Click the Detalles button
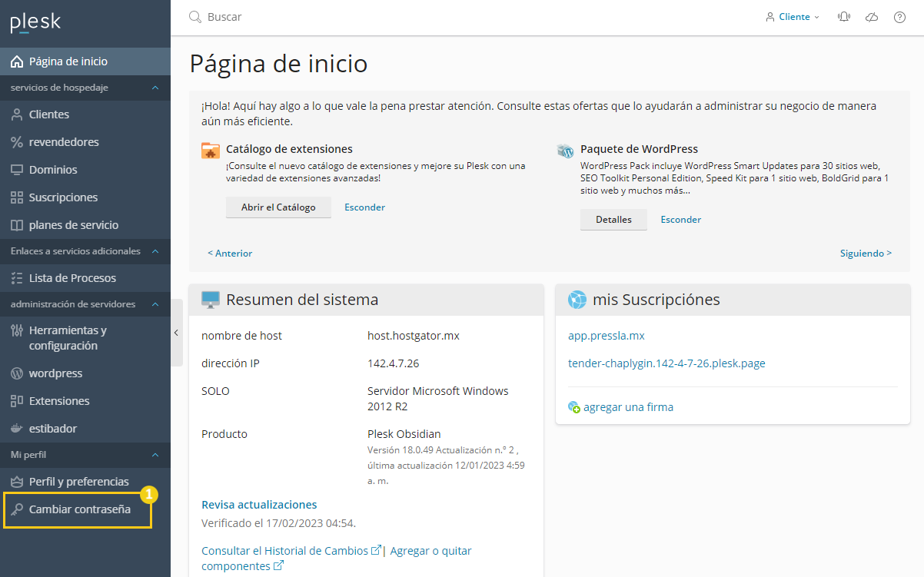The image size is (924, 577). pos(613,220)
